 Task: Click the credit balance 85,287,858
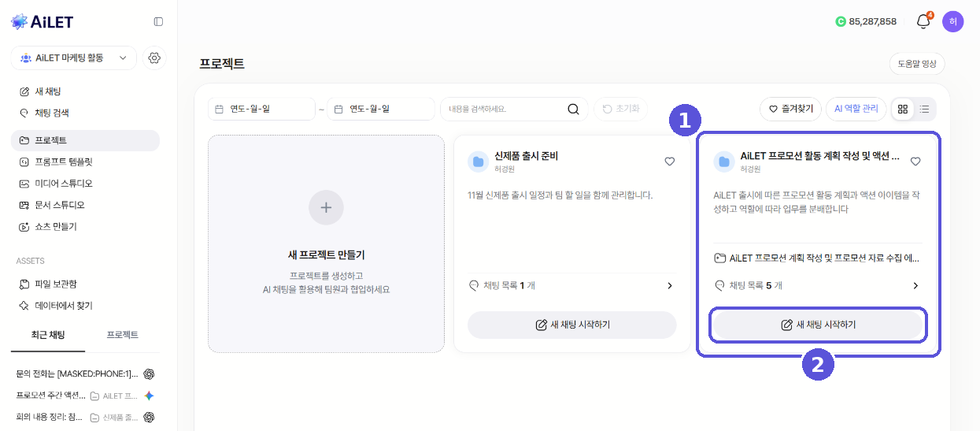tap(872, 21)
